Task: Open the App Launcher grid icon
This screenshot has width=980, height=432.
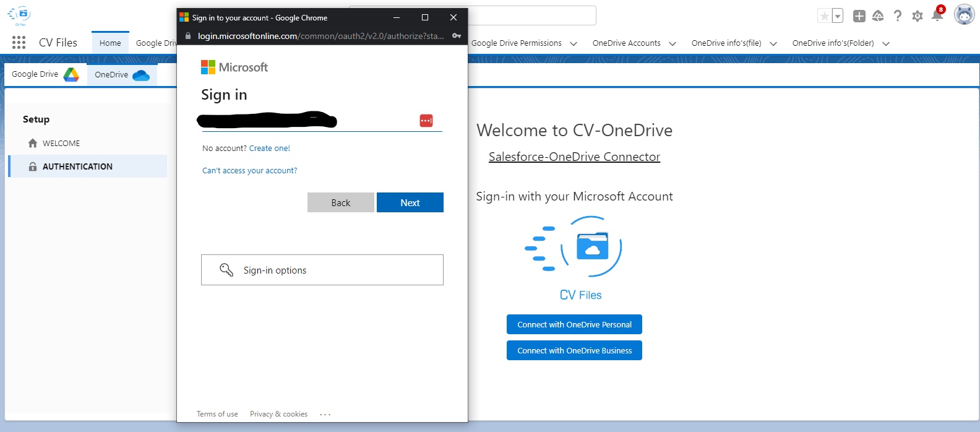Action: coord(19,43)
